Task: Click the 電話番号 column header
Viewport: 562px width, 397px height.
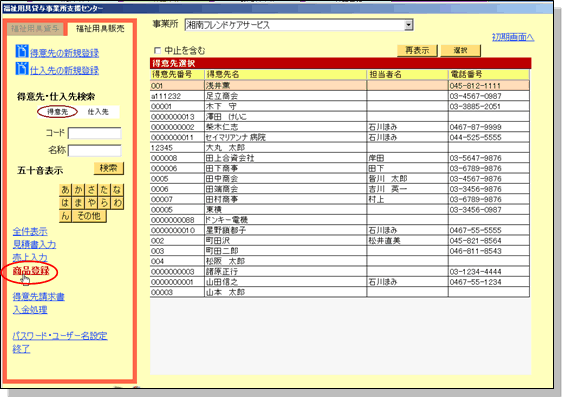Action: point(489,75)
